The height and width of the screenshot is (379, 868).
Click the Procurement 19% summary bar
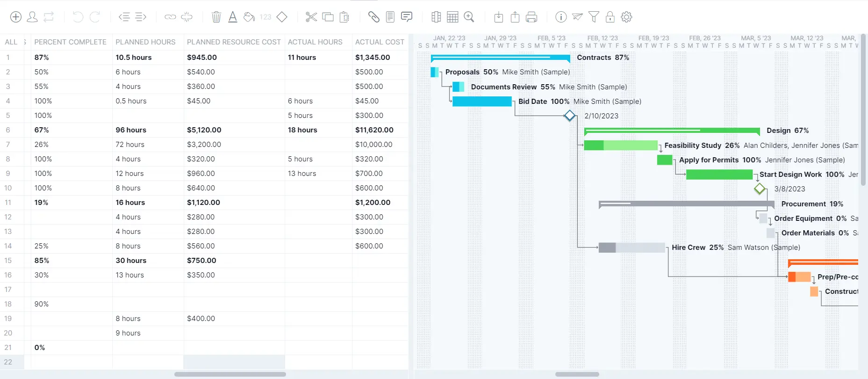pyautogui.click(x=686, y=204)
